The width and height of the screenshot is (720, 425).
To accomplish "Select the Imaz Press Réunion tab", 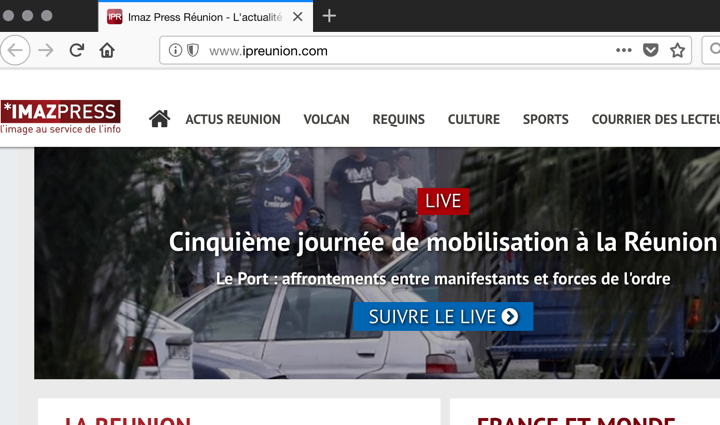I will [x=205, y=17].
